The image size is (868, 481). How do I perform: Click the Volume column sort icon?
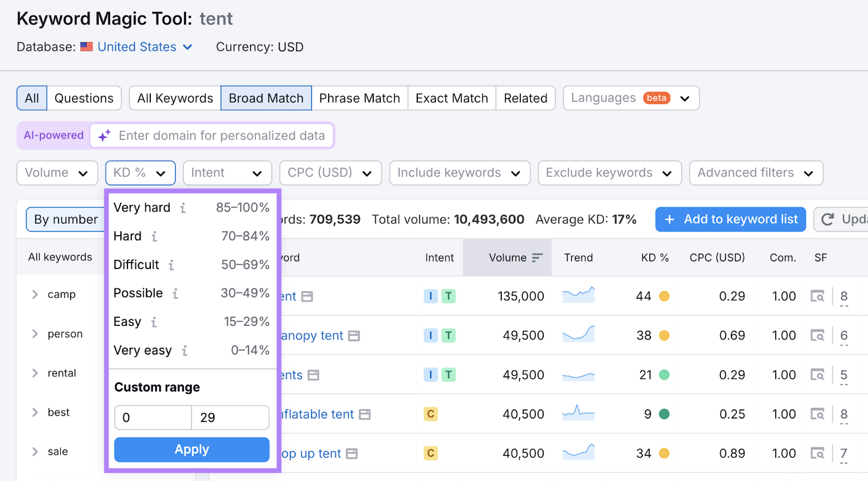click(537, 258)
